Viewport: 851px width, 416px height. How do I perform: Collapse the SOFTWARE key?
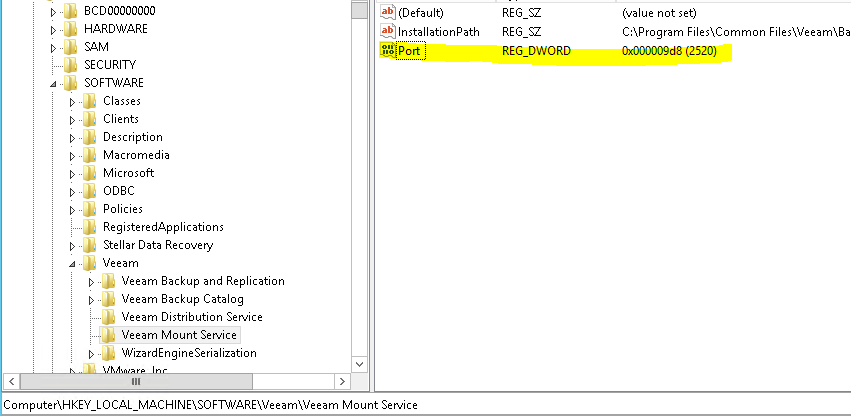coord(53,84)
